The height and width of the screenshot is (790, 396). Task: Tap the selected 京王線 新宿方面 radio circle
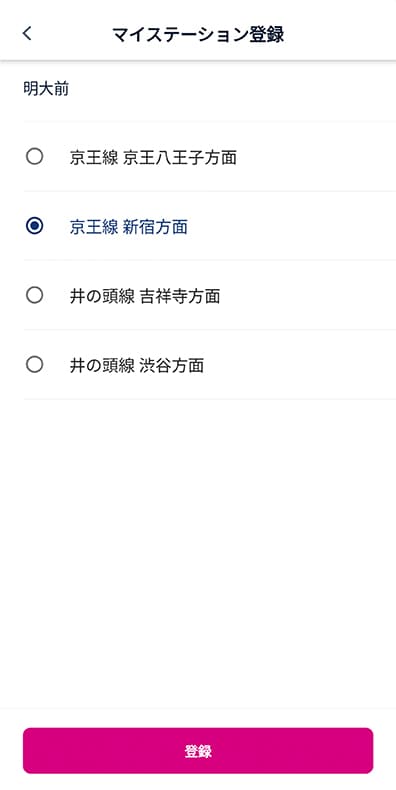click(34, 226)
